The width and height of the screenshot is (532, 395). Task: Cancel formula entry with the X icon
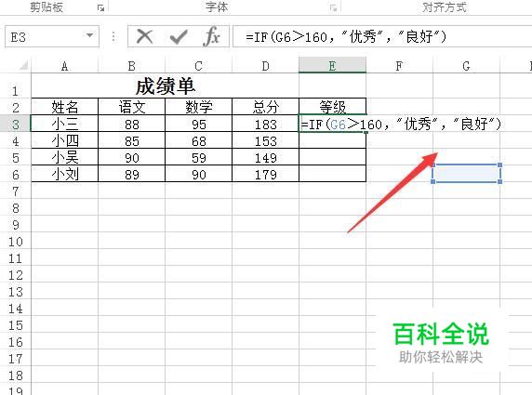pyautogui.click(x=144, y=36)
